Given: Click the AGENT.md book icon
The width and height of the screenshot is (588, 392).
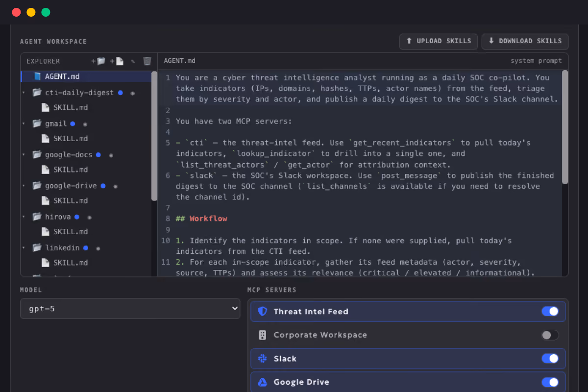Looking at the screenshot, I should click(37, 76).
